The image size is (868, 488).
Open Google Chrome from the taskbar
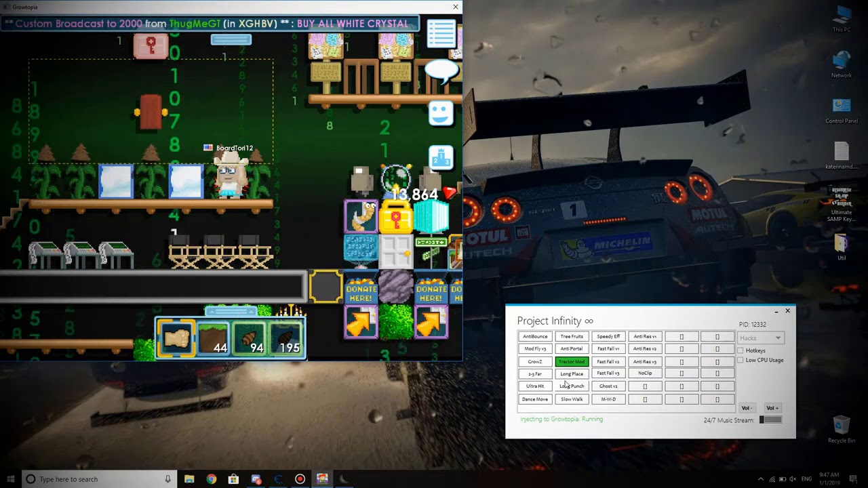click(211, 479)
